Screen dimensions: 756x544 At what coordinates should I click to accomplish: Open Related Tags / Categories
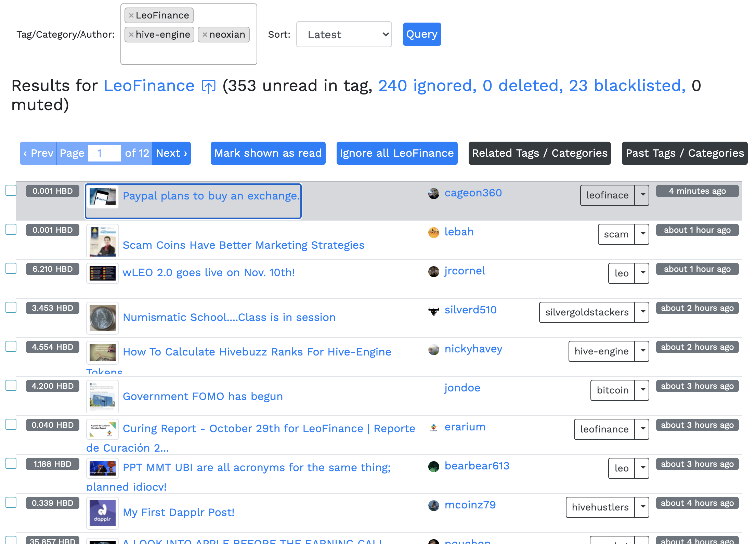click(x=540, y=153)
